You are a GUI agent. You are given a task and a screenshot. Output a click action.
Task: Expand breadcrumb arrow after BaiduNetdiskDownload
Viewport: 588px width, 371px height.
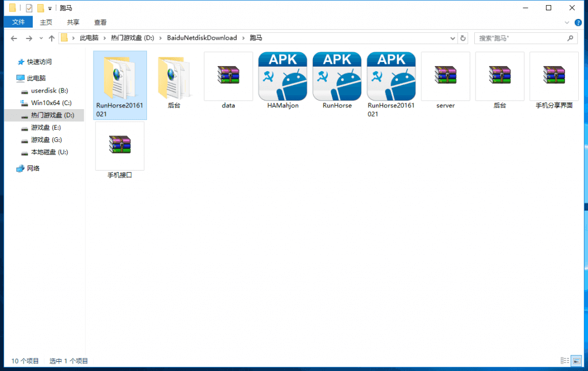point(243,38)
